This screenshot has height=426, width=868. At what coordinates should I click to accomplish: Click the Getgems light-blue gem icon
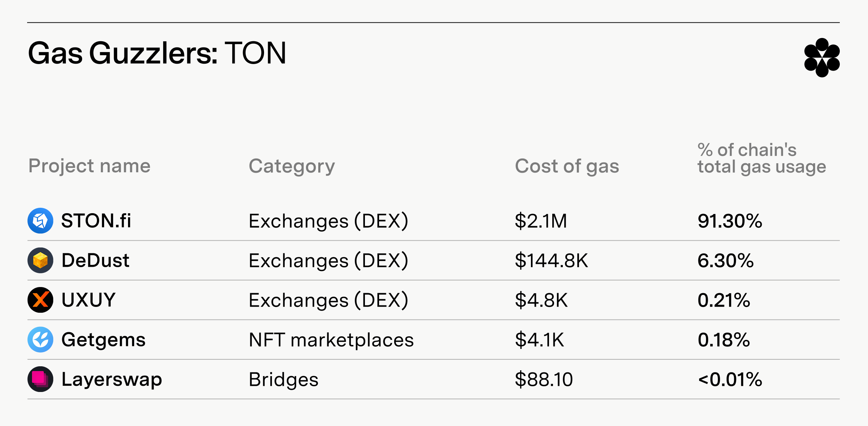pyautogui.click(x=41, y=339)
